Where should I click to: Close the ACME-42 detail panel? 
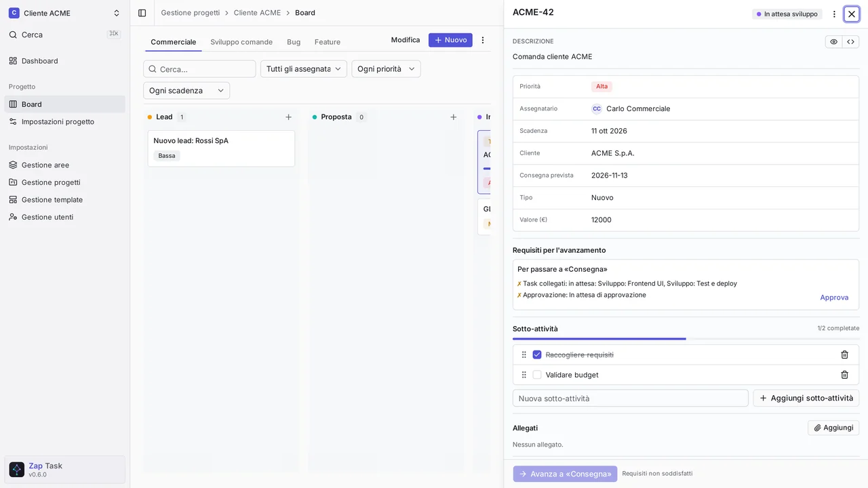pyautogui.click(x=852, y=14)
